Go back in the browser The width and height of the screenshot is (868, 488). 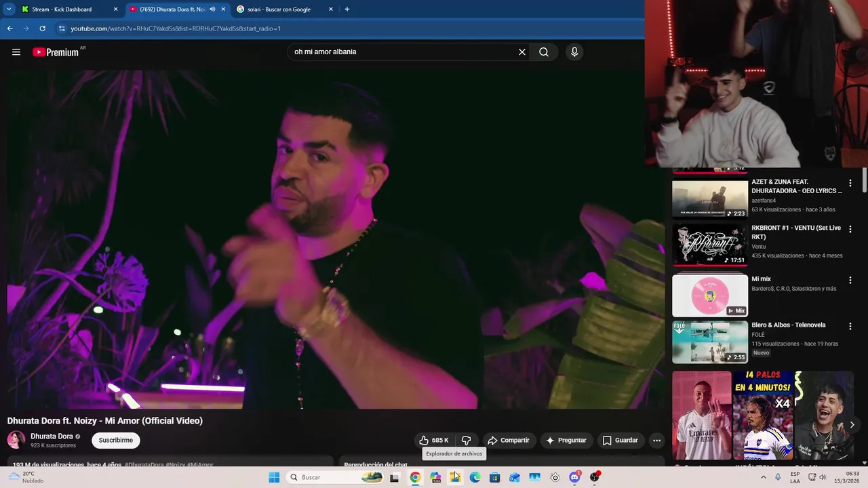(x=9, y=28)
